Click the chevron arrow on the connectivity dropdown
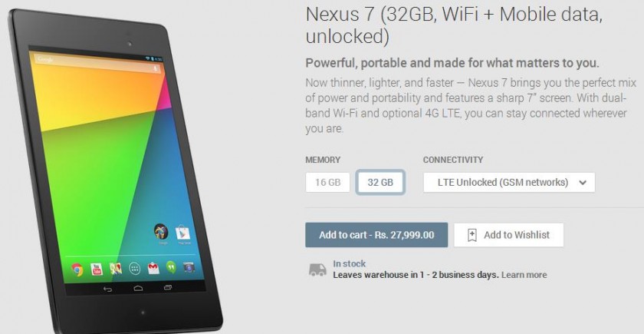 coord(583,183)
